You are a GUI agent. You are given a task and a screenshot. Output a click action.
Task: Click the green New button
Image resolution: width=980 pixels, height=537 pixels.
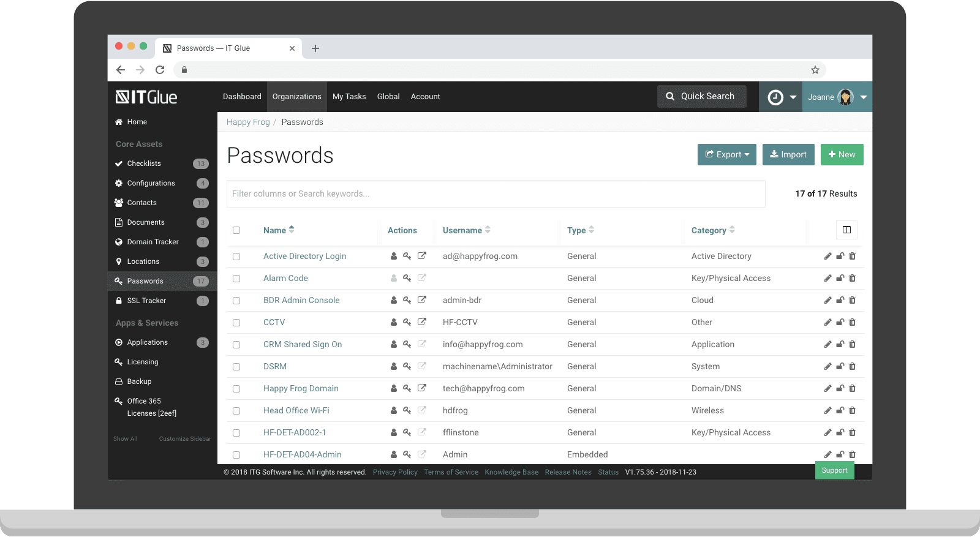coord(842,155)
